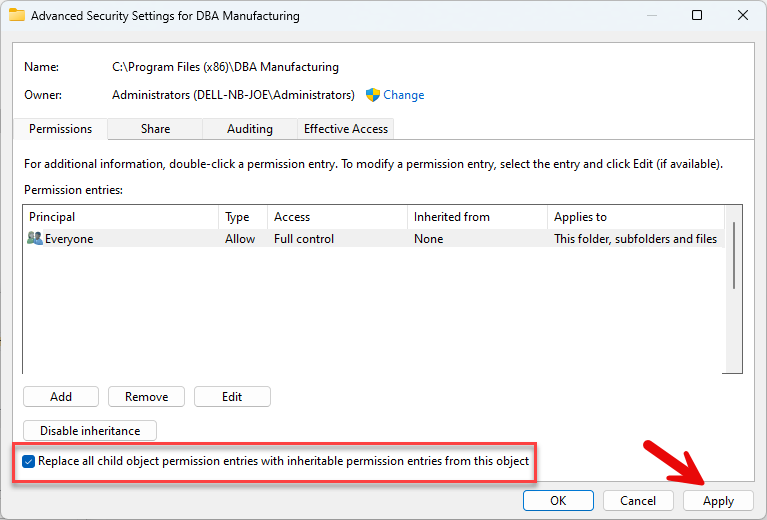The width and height of the screenshot is (767, 520).
Task: Sort by the Type column header
Action: click(243, 217)
